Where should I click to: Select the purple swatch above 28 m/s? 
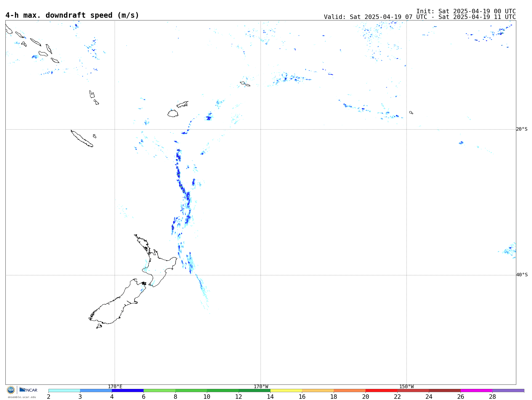(508, 390)
